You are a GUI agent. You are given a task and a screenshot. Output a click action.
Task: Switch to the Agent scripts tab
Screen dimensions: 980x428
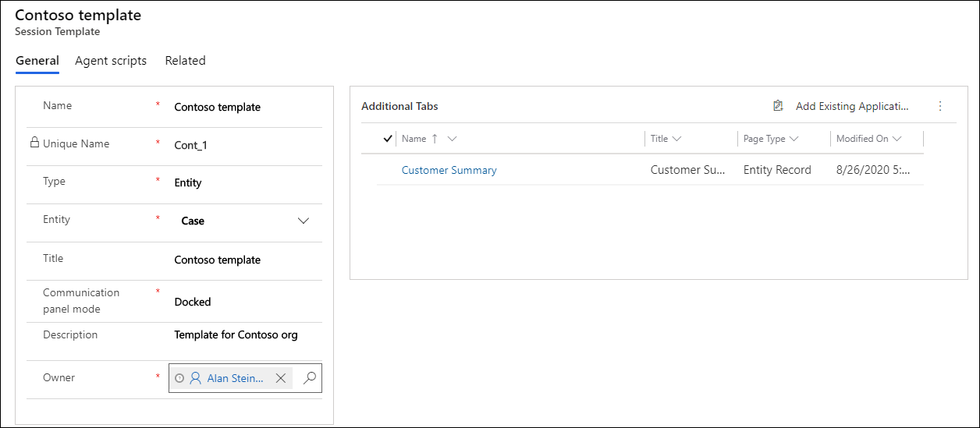[x=111, y=61]
